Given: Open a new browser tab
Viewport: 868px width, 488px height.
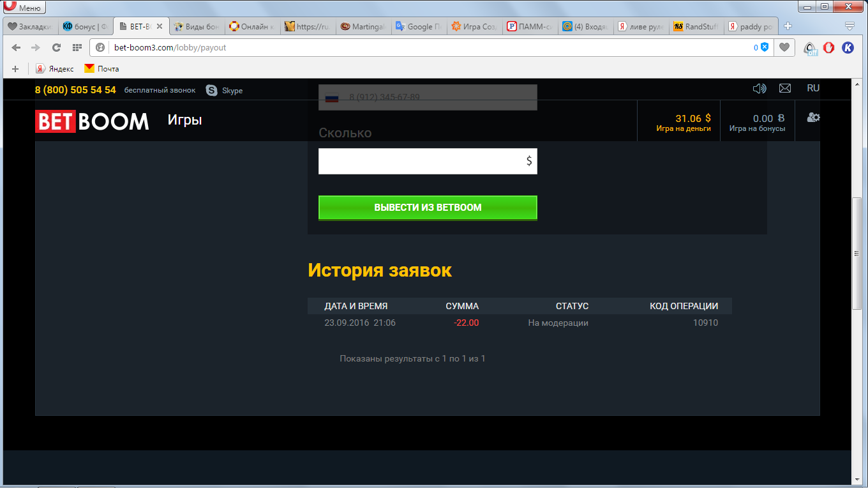Looking at the screenshot, I should click(x=788, y=26).
